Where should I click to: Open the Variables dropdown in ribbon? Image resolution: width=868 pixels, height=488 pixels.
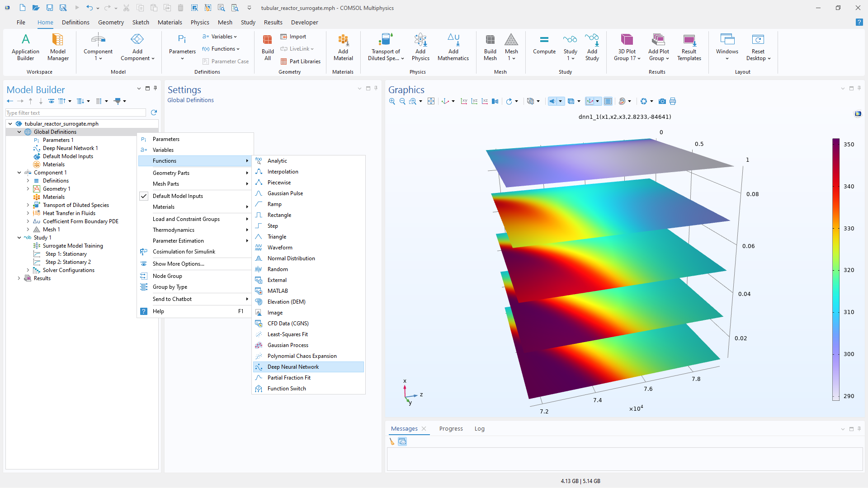220,37
